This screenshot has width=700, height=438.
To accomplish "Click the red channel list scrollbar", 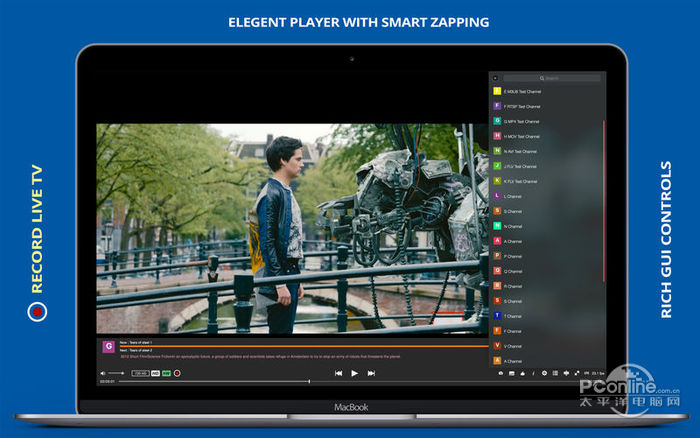I will 604,201.
